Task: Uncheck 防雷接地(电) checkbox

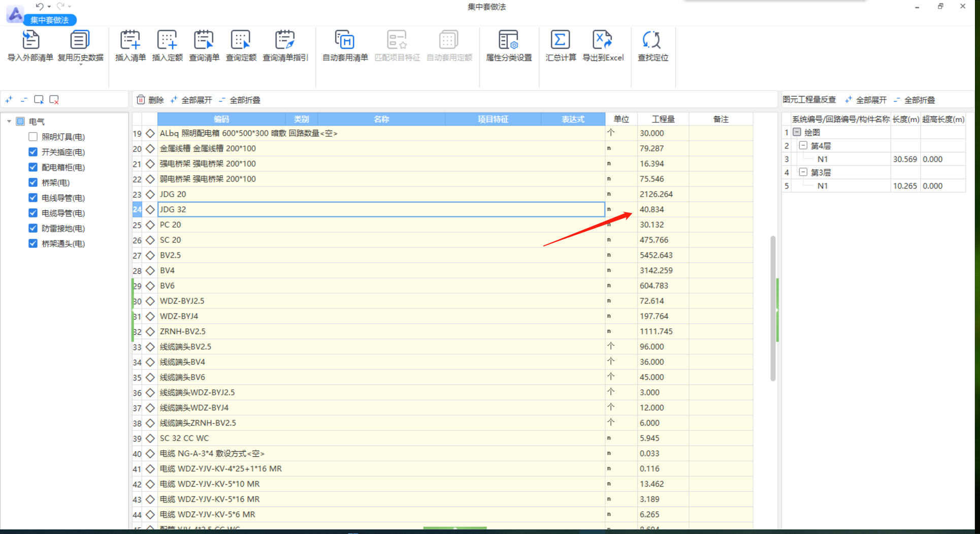Action: [x=33, y=228]
